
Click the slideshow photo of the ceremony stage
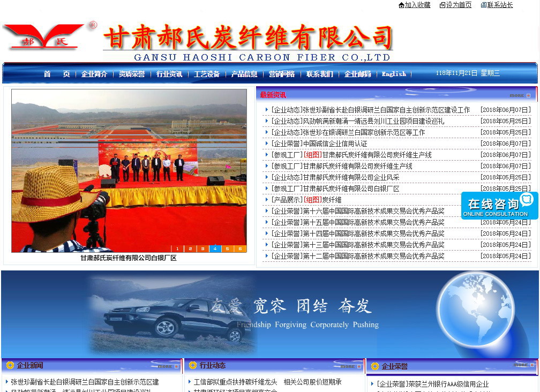tap(129, 171)
